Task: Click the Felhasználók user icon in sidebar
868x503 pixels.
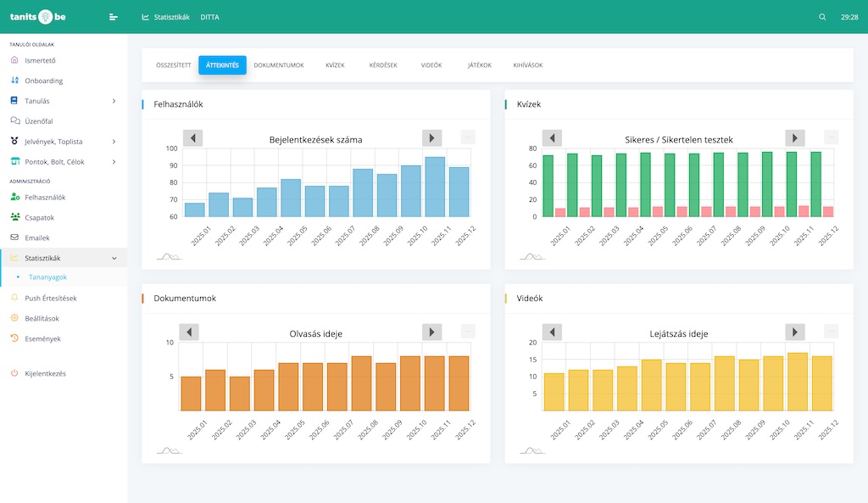Action: coord(14,198)
